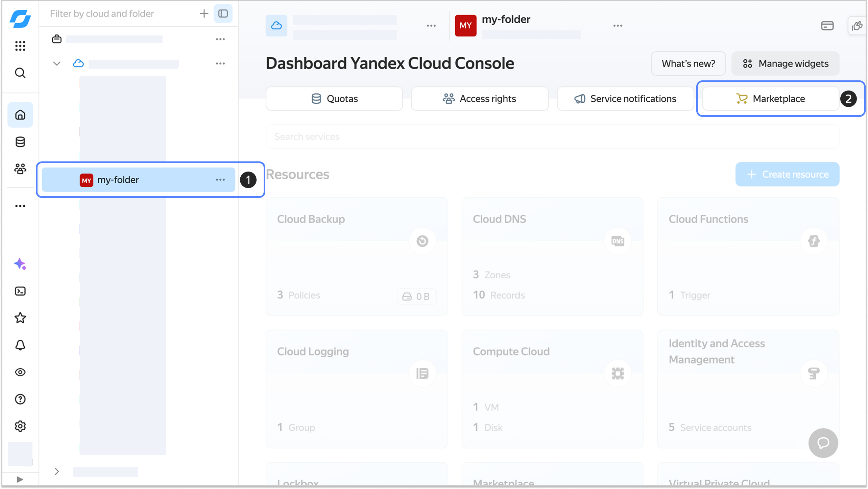Viewport: 868px width, 489px height.
Task: Click '1 VM' in Compute Cloud
Action: pyautogui.click(x=486, y=407)
